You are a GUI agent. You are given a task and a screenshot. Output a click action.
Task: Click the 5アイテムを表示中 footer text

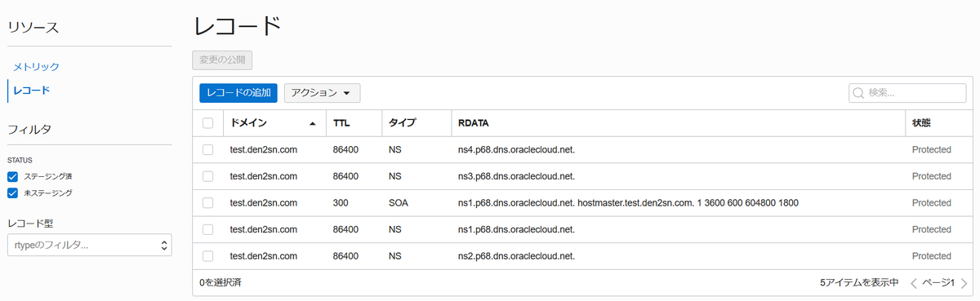(859, 283)
